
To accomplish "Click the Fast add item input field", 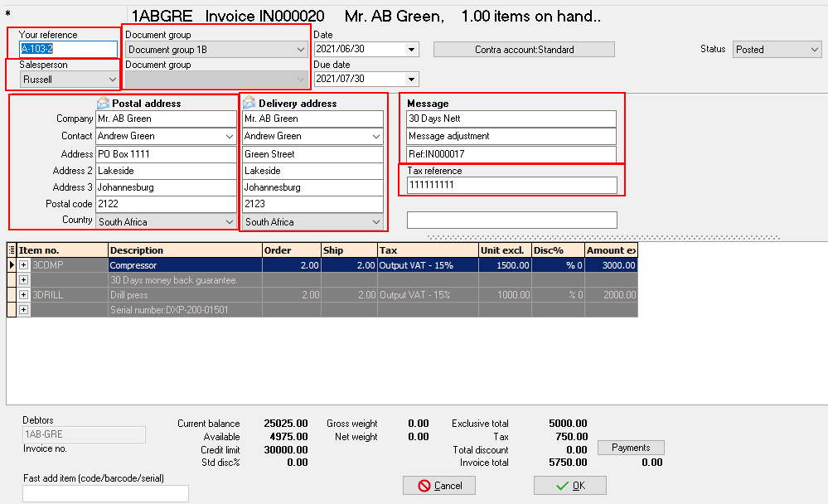I will [x=105, y=494].
